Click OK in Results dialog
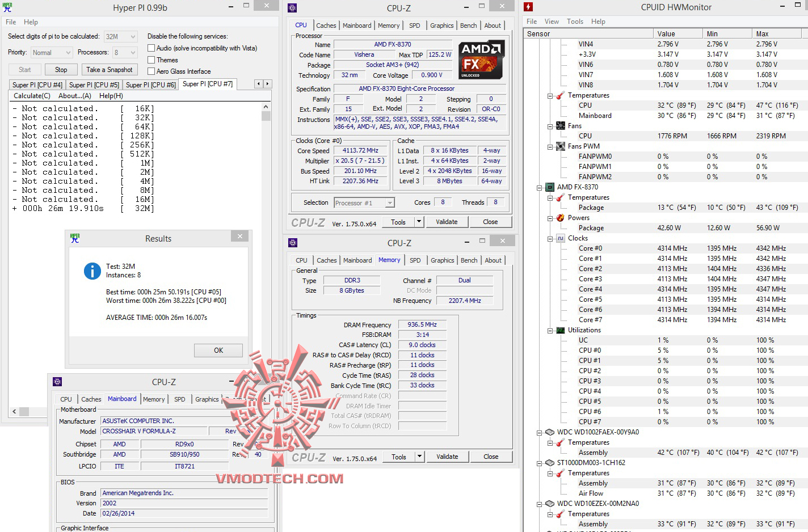 (218, 351)
